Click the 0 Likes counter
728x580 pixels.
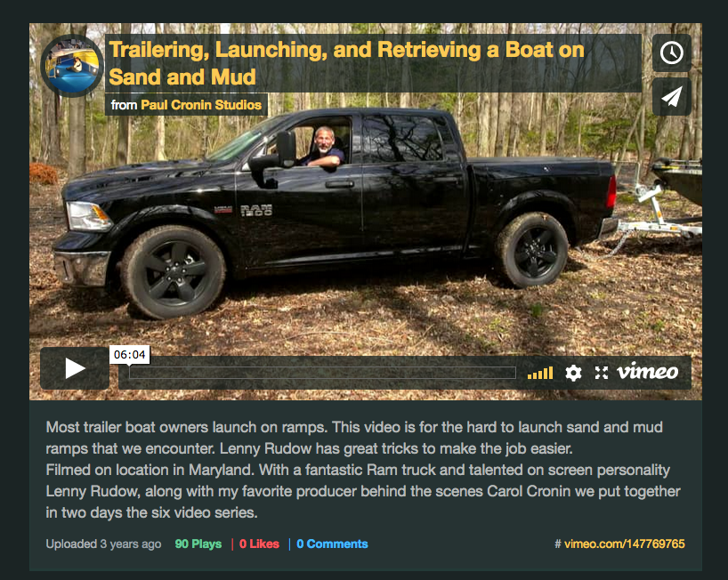pyautogui.click(x=259, y=544)
